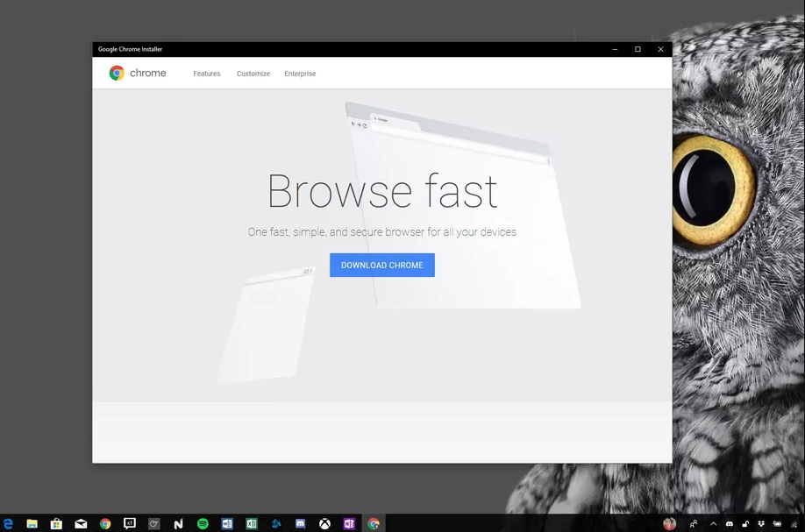Open Discord from the taskbar
The height and width of the screenshot is (532, 805).
(x=300, y=523)
